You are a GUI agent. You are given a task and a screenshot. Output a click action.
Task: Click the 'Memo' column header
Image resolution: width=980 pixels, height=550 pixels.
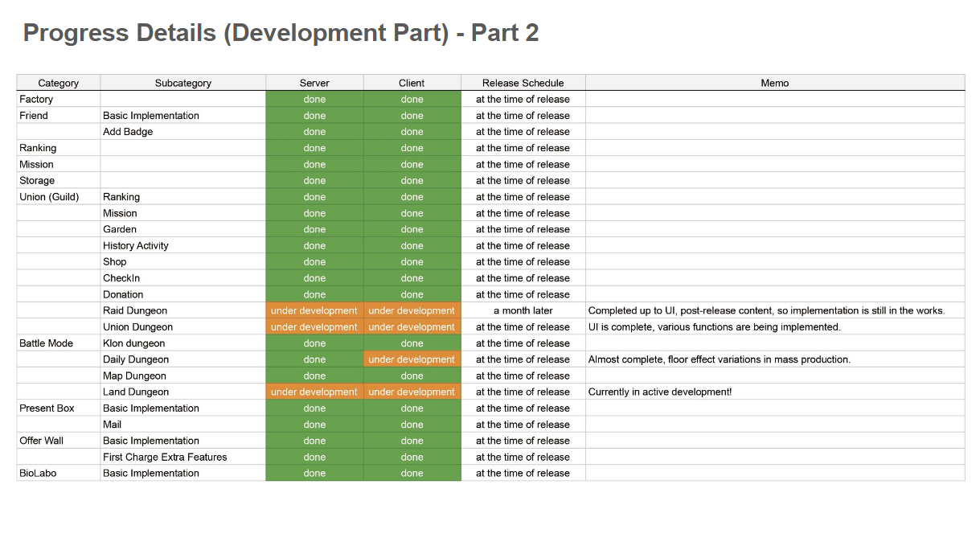pyautogui.click(x=774, y=83)
